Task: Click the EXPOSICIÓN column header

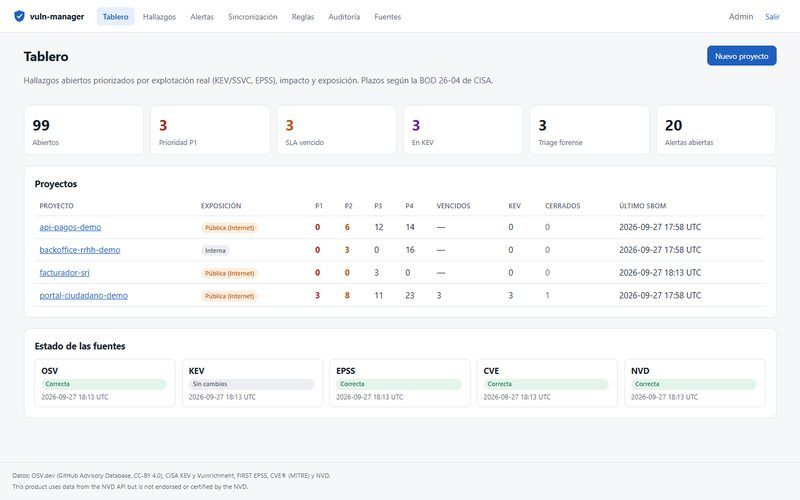Action: point(221,206)
